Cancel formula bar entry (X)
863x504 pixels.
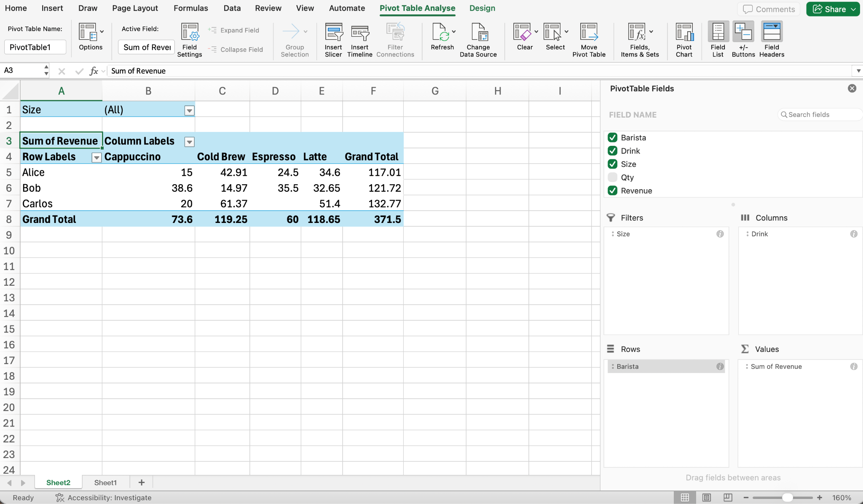click(x=62, y=71)
